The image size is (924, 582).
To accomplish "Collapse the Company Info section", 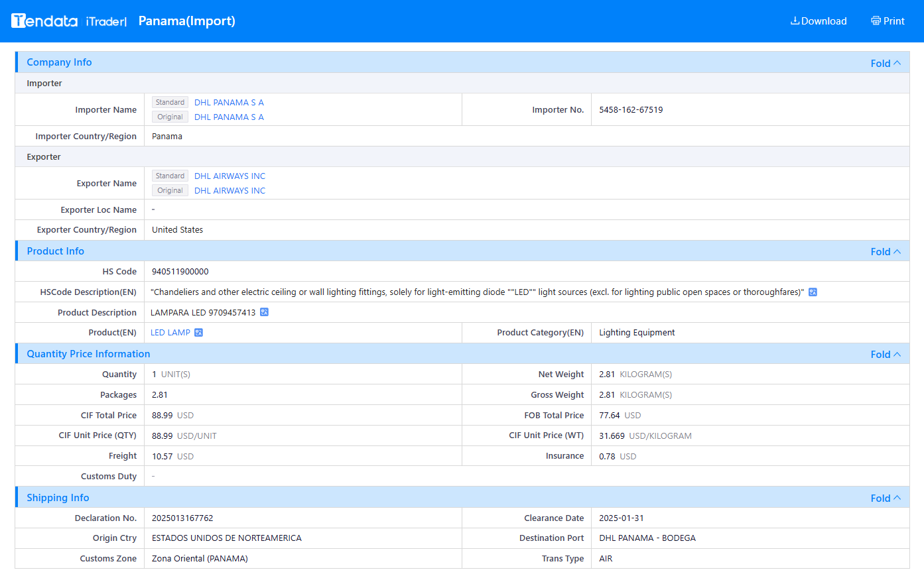I will tap(886, 63).
